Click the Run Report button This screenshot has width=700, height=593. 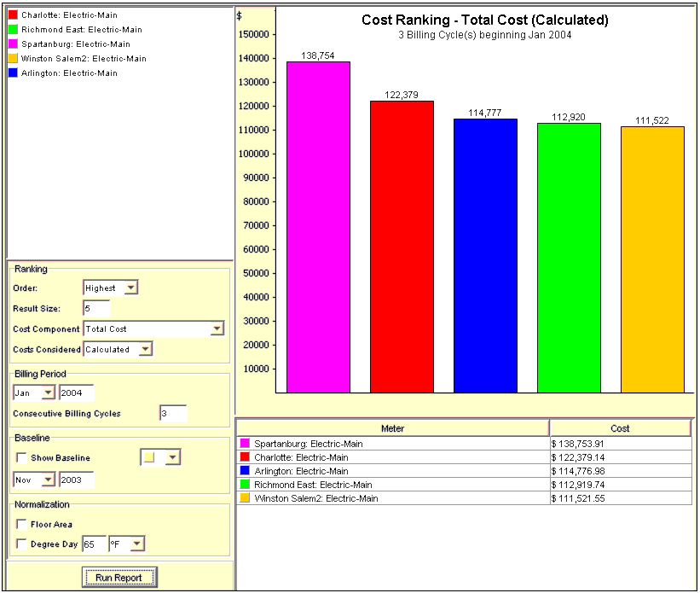(x=119, y=578)
